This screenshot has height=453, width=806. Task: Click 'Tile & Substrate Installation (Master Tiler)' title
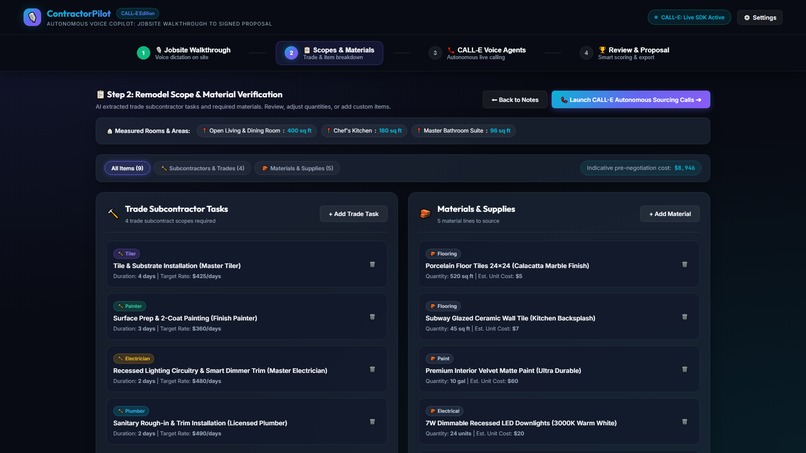click(177, 266)
